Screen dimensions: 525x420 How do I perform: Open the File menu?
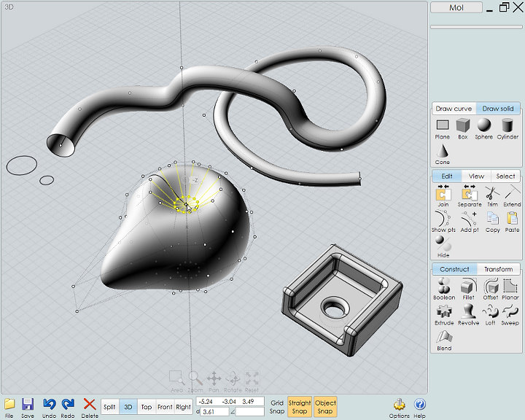point(9,406)
